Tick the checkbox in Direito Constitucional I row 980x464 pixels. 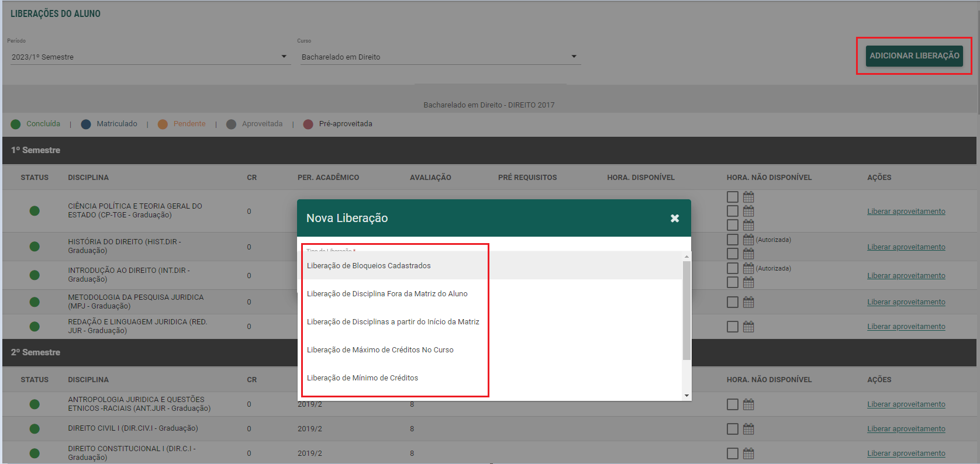[x=733, y=453]
